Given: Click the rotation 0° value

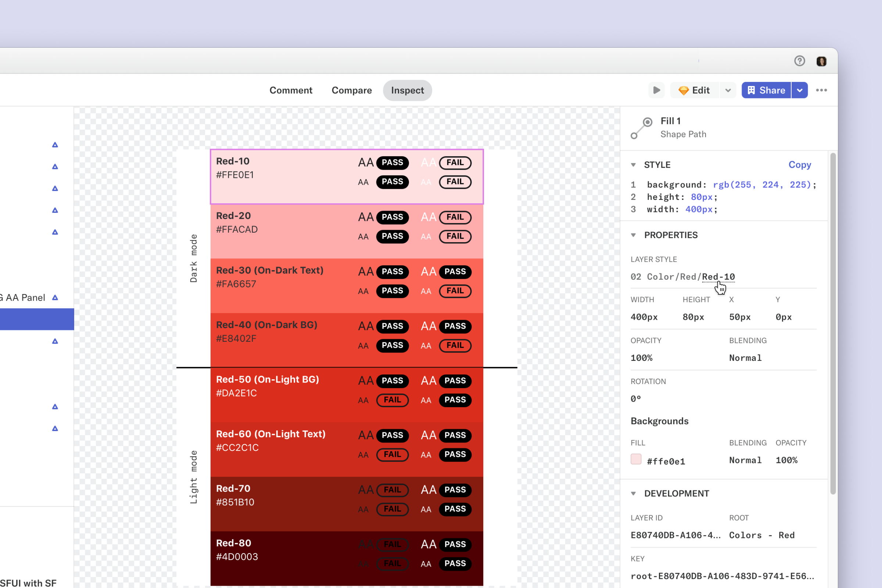Looking at the screenshot, I should 636,399.
